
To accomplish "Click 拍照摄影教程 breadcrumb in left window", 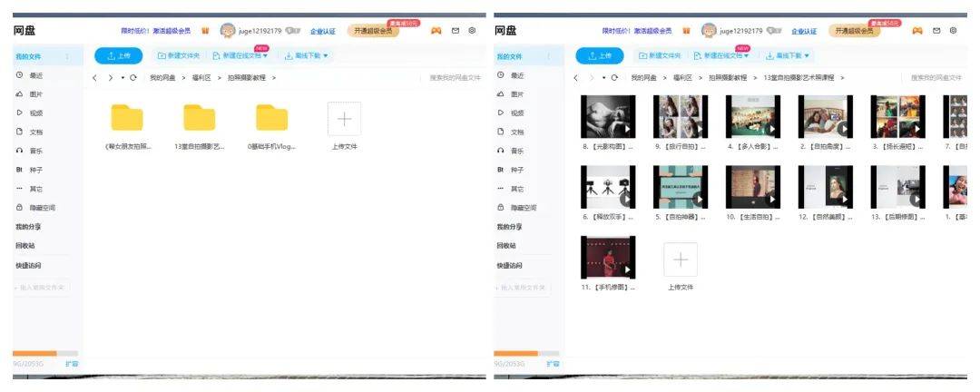I will tap(246, 78).
